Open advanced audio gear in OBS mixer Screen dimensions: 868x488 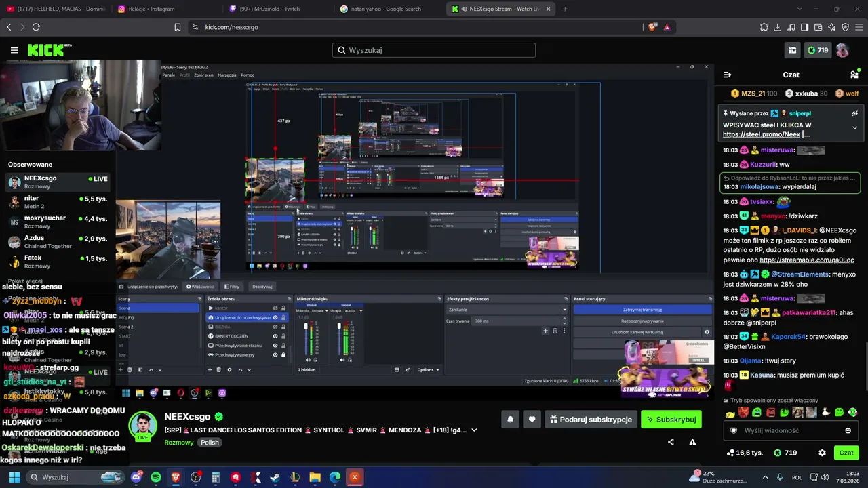(x=408, y=369)
